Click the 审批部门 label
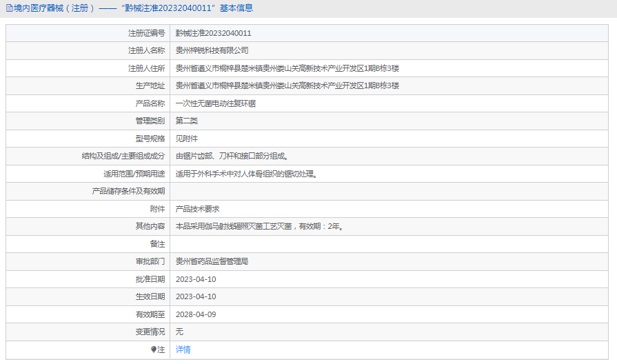This screenshot has width=617, height=364. click(x=150, y=261)
